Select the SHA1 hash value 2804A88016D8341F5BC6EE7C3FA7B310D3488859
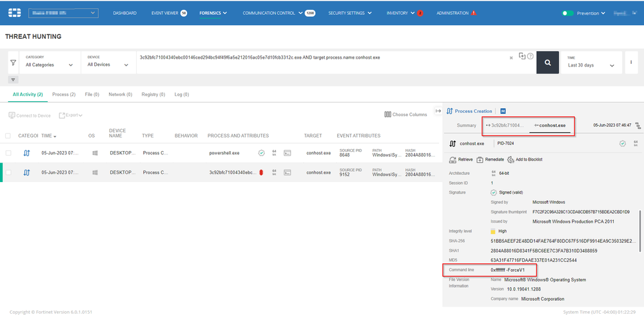644x315 pixels. [x=544, y=250]
